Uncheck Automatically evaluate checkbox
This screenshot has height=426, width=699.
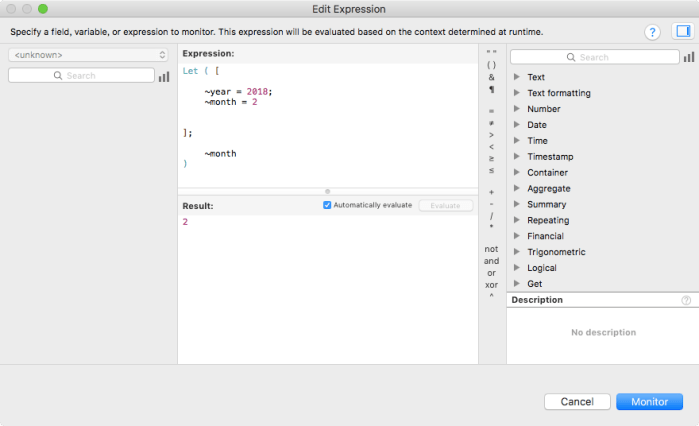(327, 205)
